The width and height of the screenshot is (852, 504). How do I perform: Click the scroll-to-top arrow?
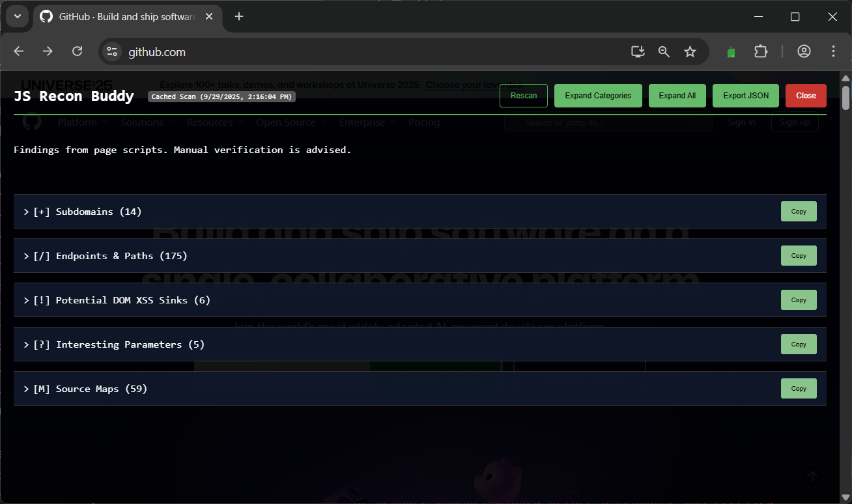pos(812,476)
